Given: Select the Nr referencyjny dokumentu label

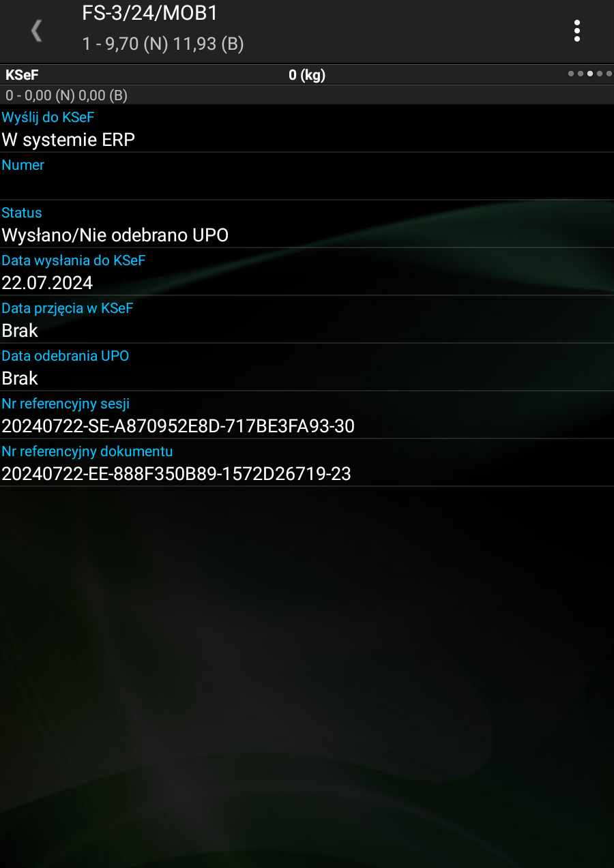Looking at the screenshot, I should pos(87,451).
